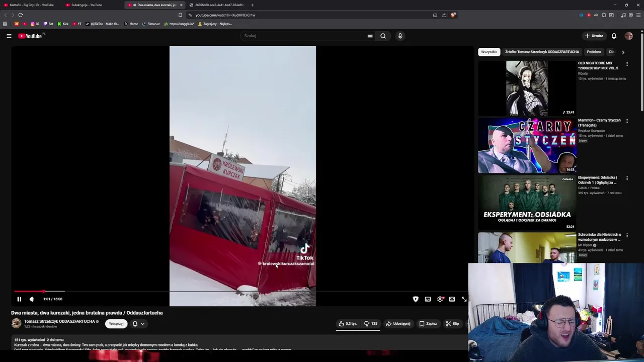Reload the page with the refresh icon
Screen dimensions: 644x362
pos(21,15)
